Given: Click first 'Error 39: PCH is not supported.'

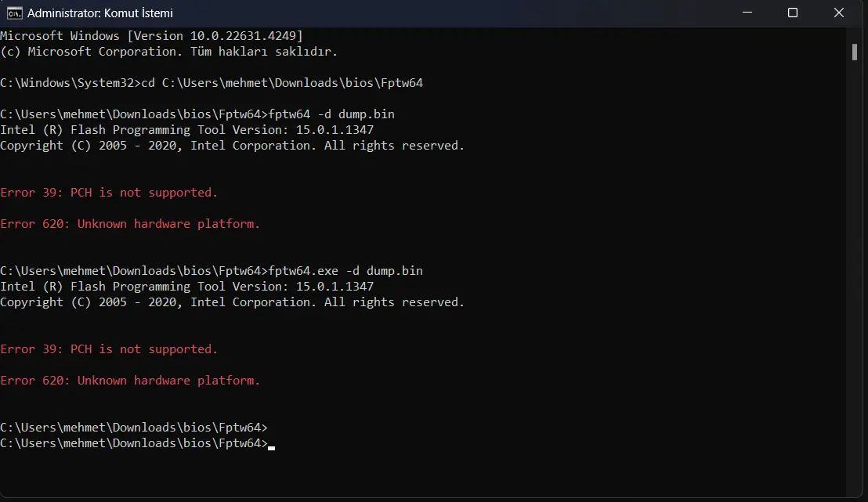Looking at the screenshot, I should coord(109,193).
